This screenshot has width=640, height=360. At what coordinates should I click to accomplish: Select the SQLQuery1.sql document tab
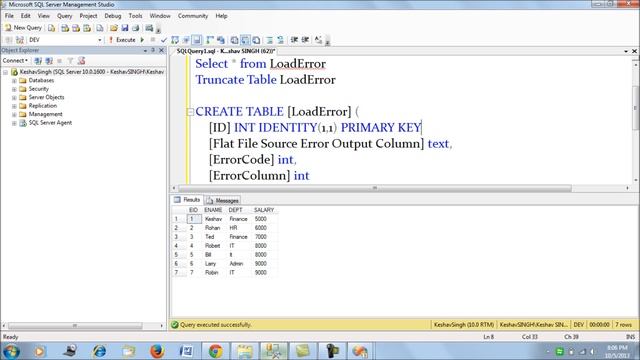[226, 51]
